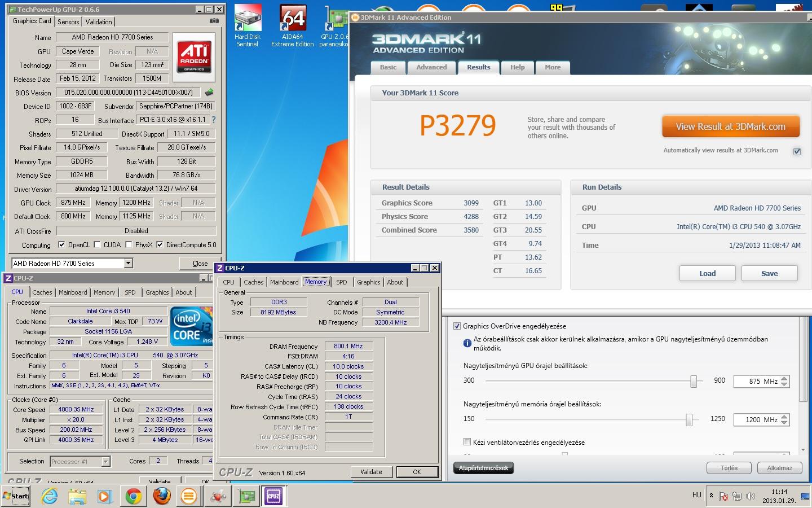Toggle the PhysX checkbox in GPU-Z
Screen dimensions: 812x508
[x=129, y=244]
